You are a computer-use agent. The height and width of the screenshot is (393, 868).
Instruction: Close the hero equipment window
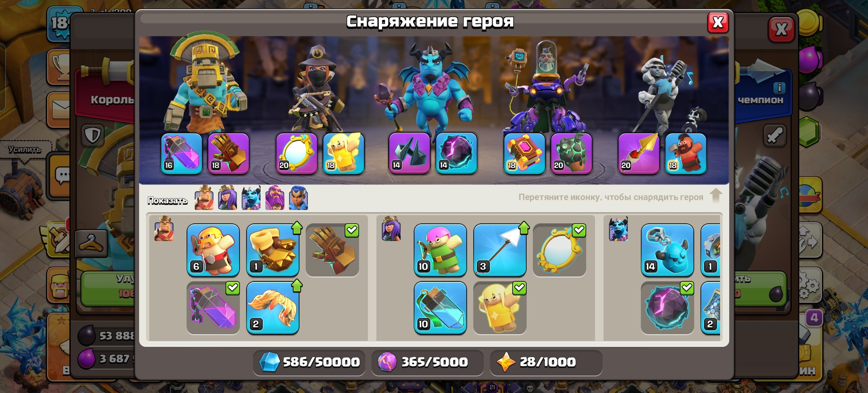tap(718, 23)
